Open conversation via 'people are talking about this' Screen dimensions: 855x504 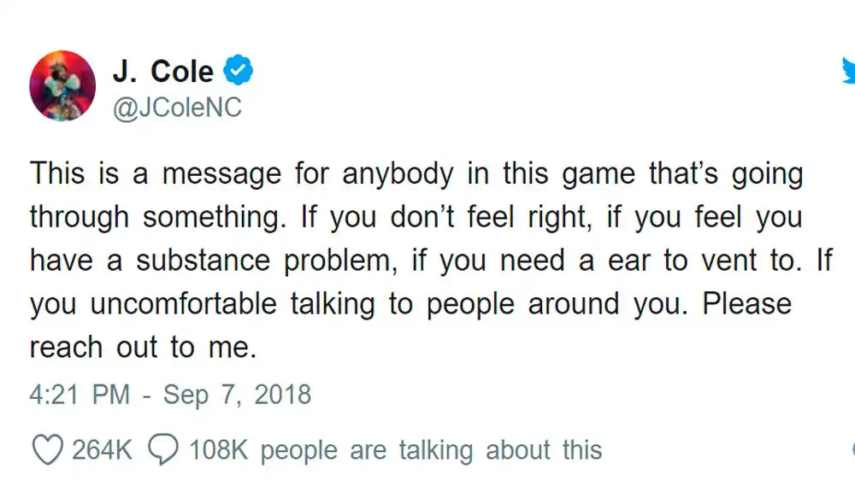[433, 449]
